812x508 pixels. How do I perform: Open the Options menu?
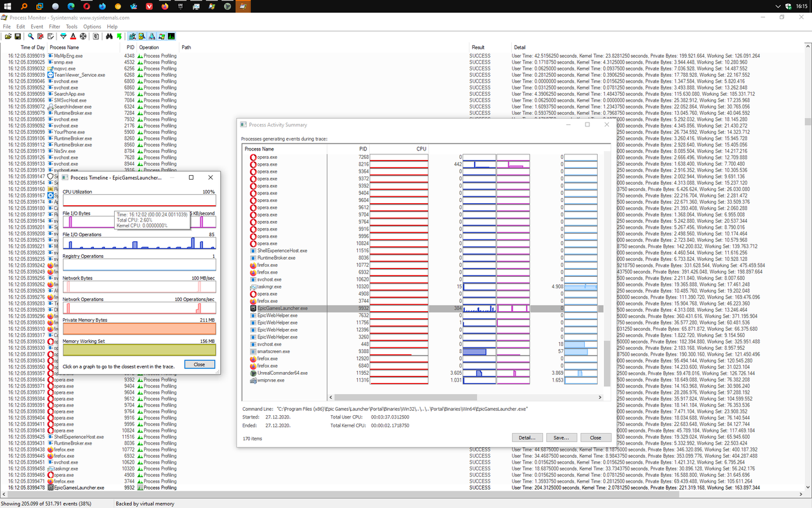[92, 27]
